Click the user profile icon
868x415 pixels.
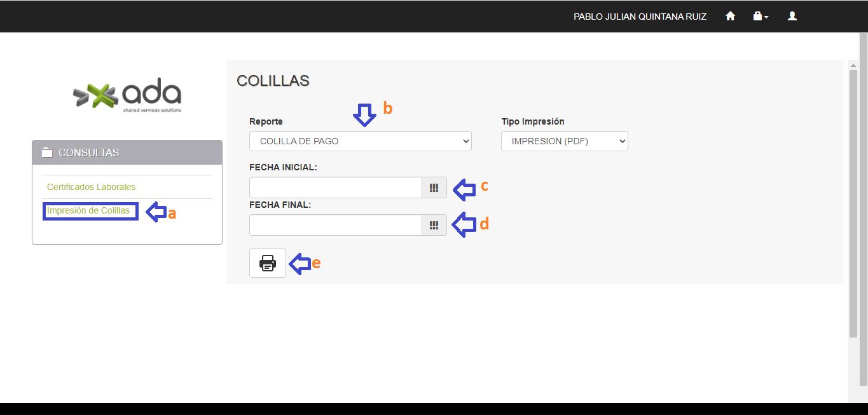(x=792, y=17)
